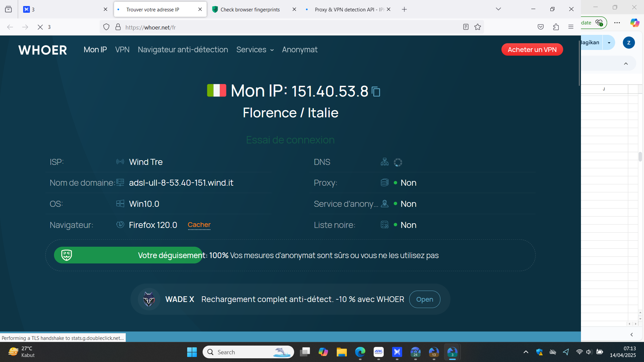Copy the IP address with clipboard icon

click(376, 92)
